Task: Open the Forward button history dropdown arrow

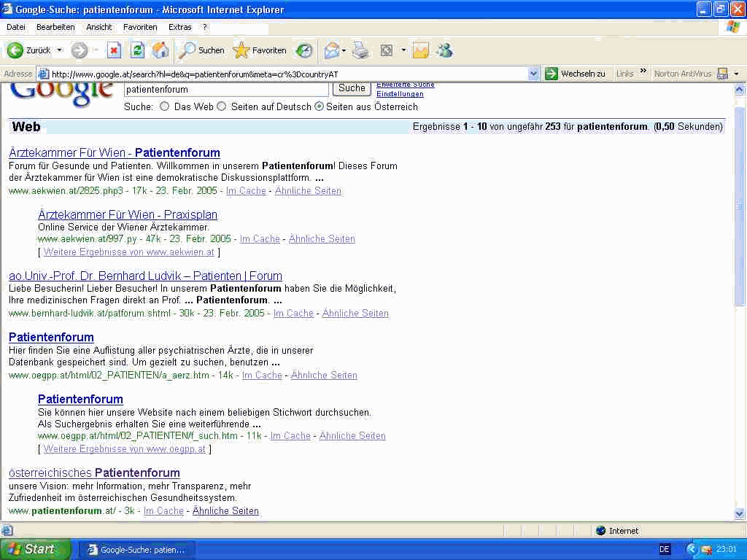Action: 96,50
